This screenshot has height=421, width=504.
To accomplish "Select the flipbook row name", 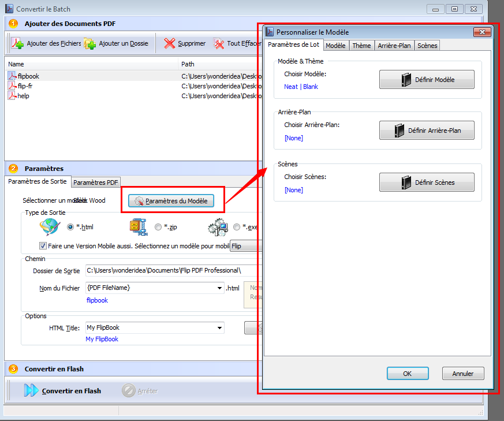I will [28, 76].
